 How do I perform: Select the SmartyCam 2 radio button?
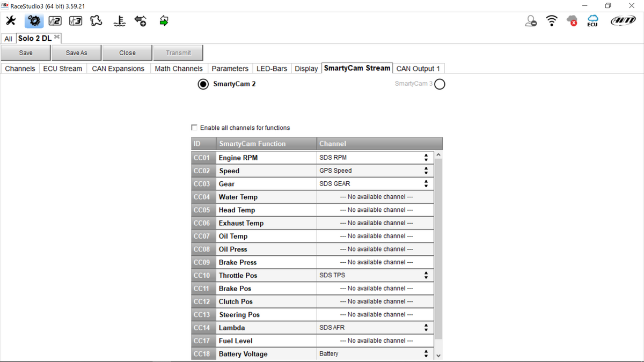coord(203,84)
